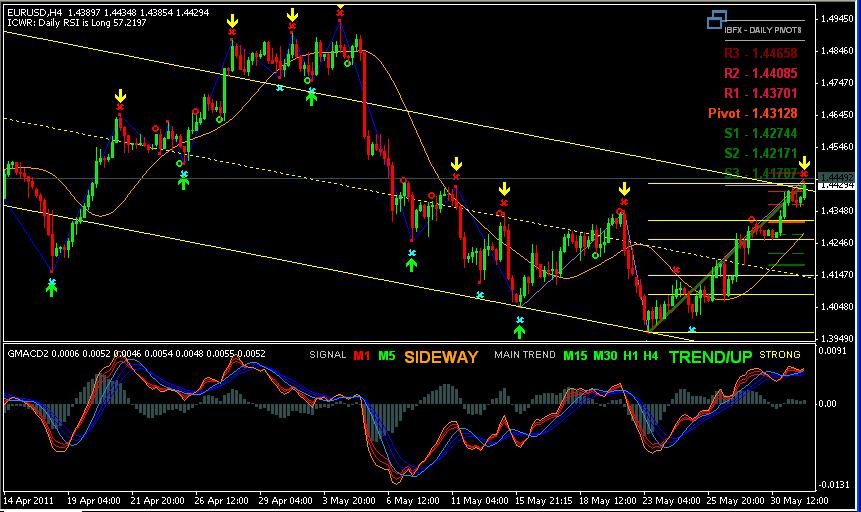This screenshot has height=512, width=861.
Task: Click the '3 May 20:00' time label
Action: pos(349,500)
